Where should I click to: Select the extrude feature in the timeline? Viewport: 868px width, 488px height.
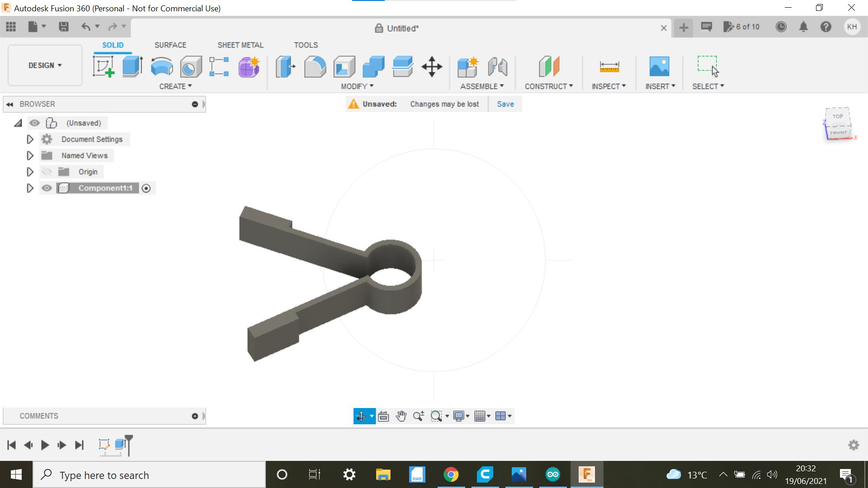[120, 444]
